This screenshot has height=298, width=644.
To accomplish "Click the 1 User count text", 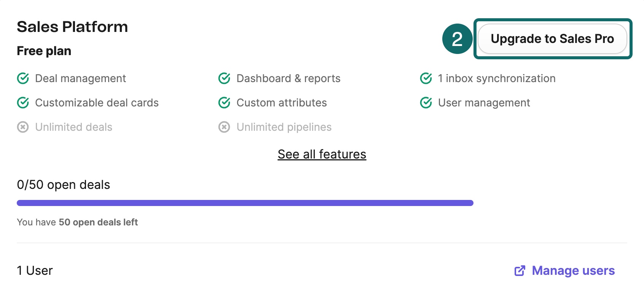I will click(35, 271).
